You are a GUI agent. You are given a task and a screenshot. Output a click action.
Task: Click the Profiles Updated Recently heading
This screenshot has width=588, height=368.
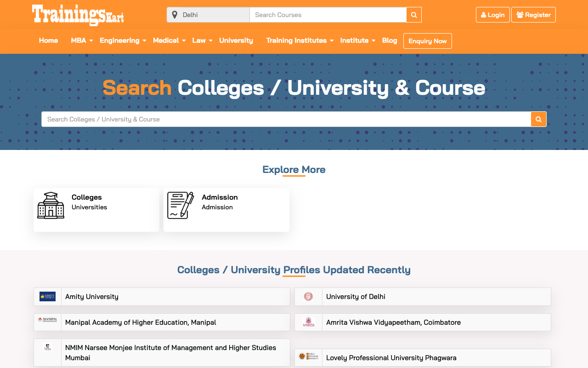click(x=294, y=270)
